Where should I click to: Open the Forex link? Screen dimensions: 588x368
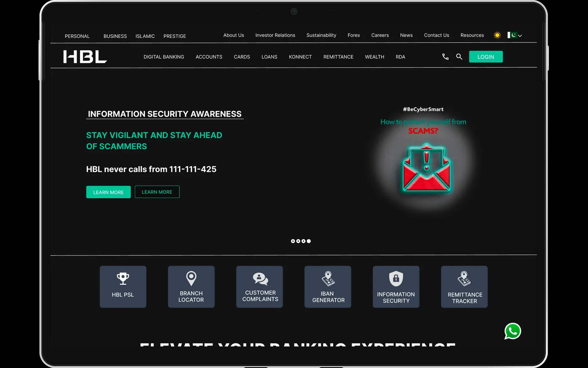(354, 35)
